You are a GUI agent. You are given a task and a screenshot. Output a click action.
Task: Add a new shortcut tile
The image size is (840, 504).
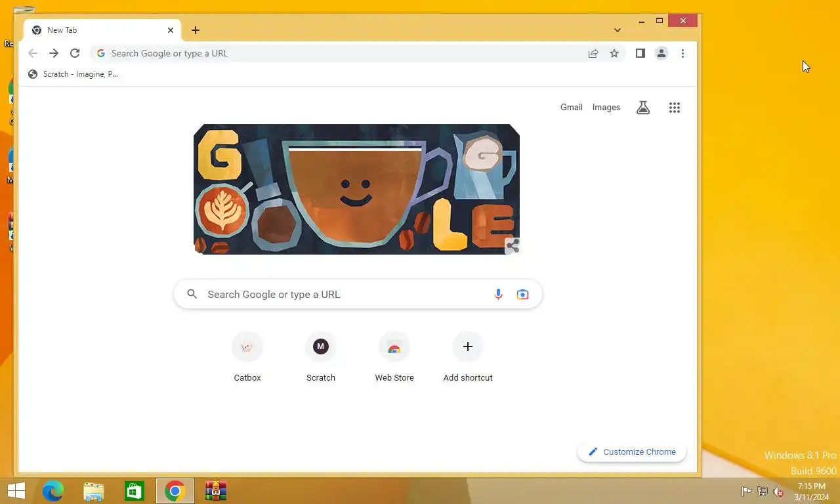468,358
